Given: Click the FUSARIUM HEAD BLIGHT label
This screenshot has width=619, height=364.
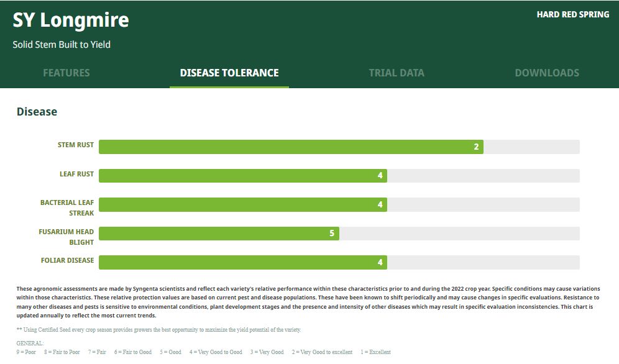Looking at the screenshot, I should point(66,237).
